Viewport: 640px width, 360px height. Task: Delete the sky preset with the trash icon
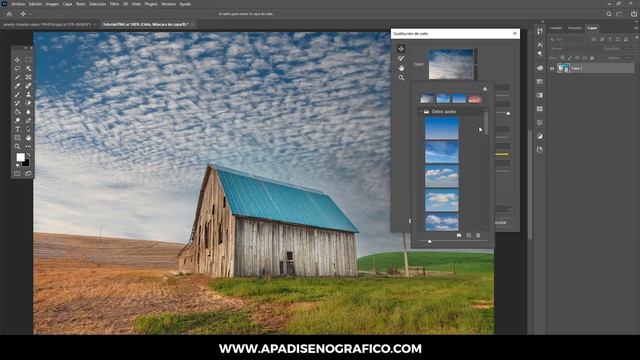[x=478, y=236]
